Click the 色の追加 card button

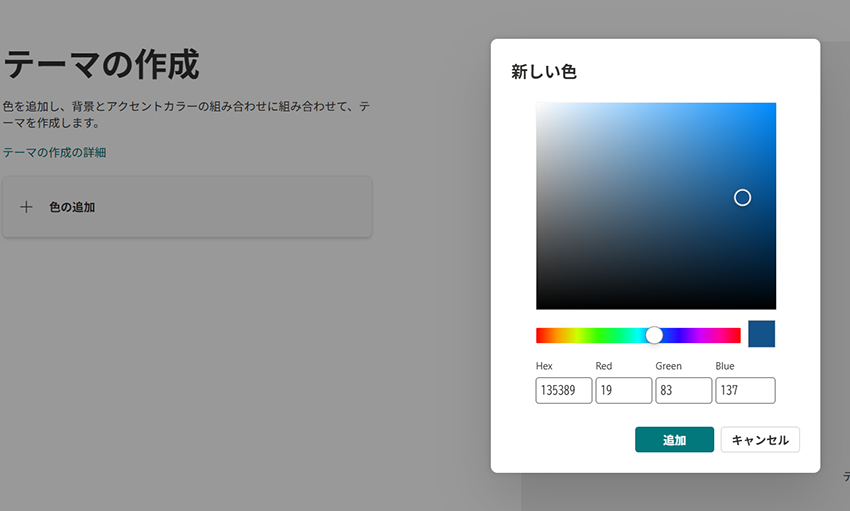point(187,207)
